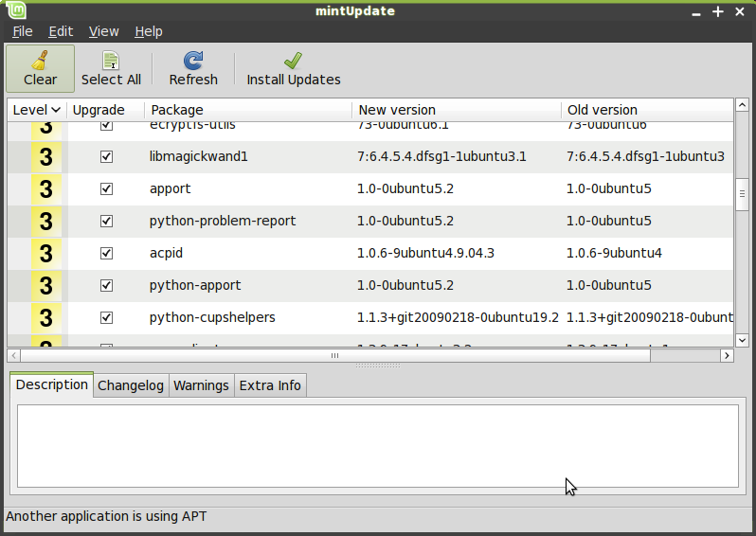The width and height of the screenshot is (756, 536).
Task: Switch to the Extra Info tab
Action: point(270,385)
